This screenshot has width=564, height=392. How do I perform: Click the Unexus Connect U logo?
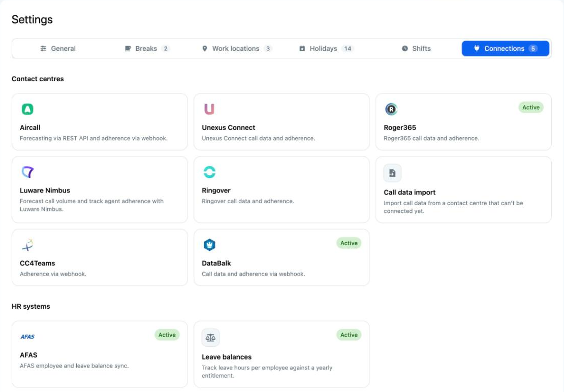(x=209, y=109)
